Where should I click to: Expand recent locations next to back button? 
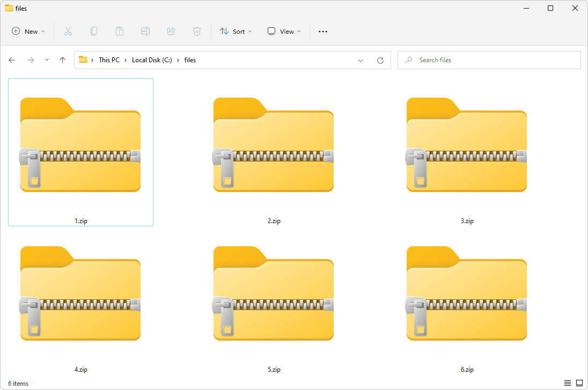47,60
